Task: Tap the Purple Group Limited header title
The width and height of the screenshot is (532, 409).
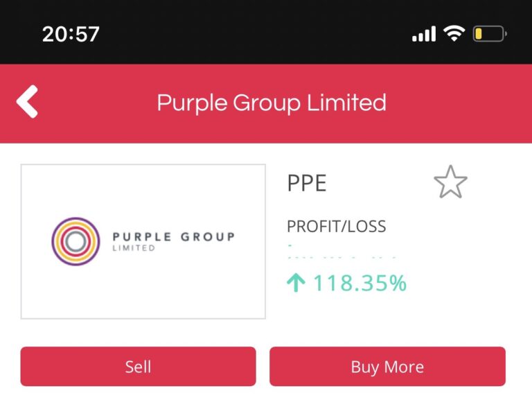Action: coord(272,103)
